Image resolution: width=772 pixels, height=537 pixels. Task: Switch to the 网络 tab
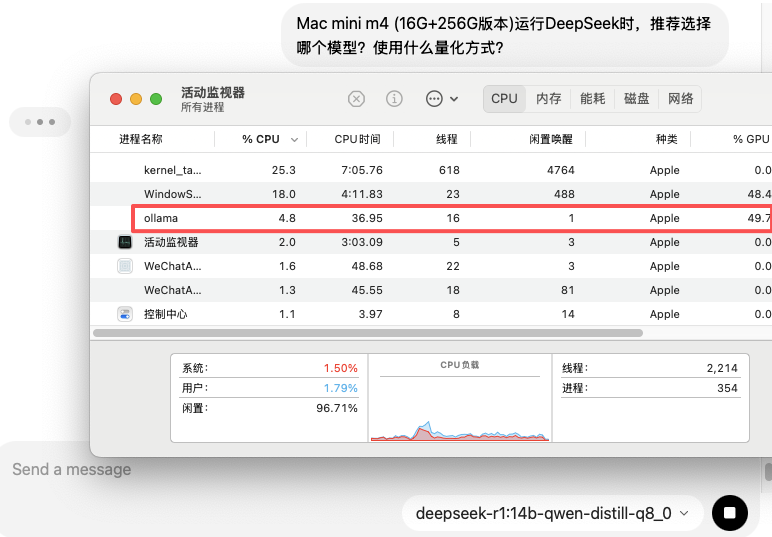click(x=680, y=99)
